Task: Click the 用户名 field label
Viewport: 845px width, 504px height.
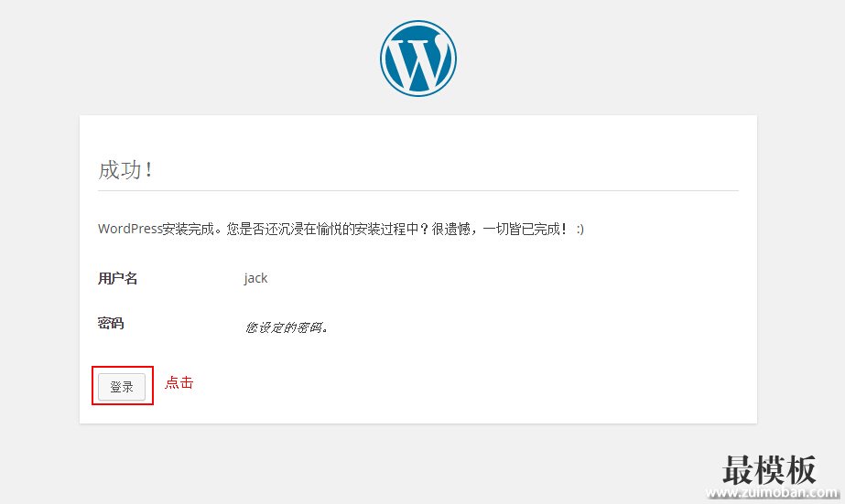Action: point(117,278)
